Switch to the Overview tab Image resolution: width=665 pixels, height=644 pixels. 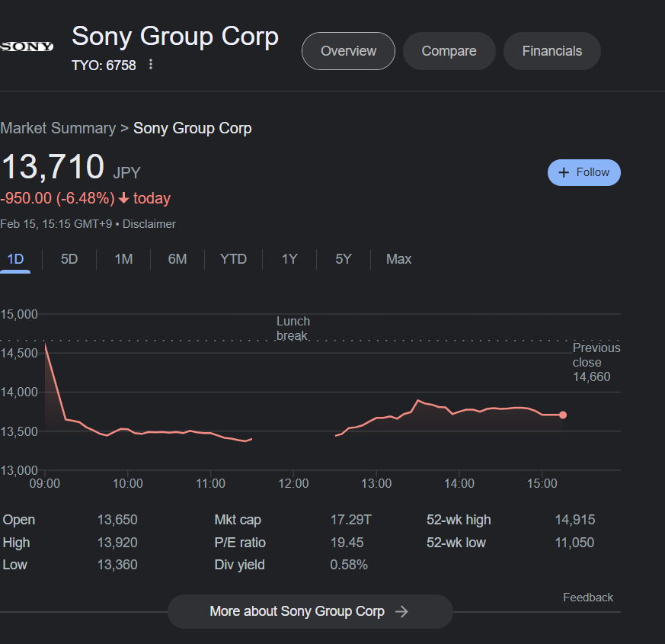(348, 51)
